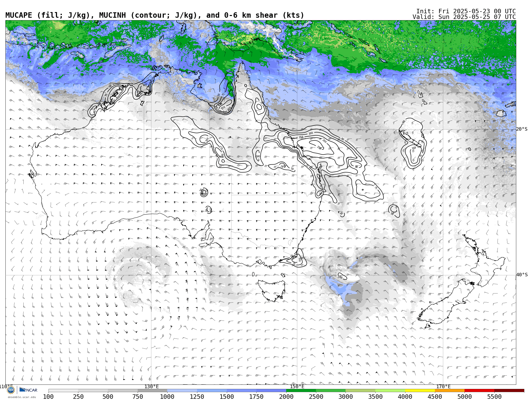This screenshot has height=400, width=532.
Task: Pick dark green swatch between 2000 and 2500
Action: [x=301, y=391]
